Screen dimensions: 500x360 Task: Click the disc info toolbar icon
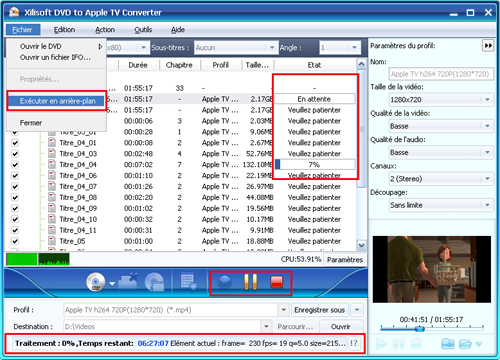(155, 282)
